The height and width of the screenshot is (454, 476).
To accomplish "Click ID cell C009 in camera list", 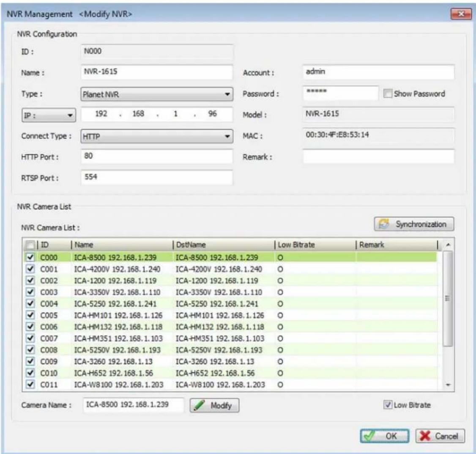I will pos(49,362).
